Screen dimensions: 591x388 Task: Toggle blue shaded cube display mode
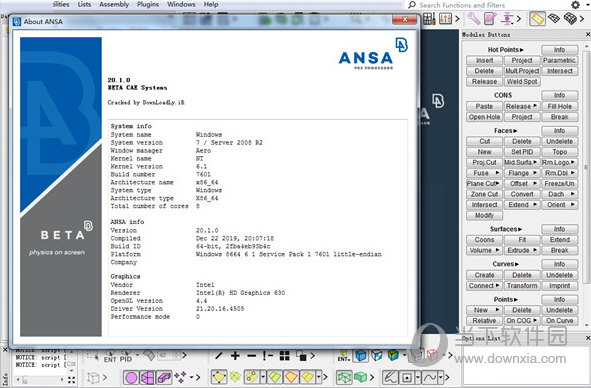(x=361, y=356)
